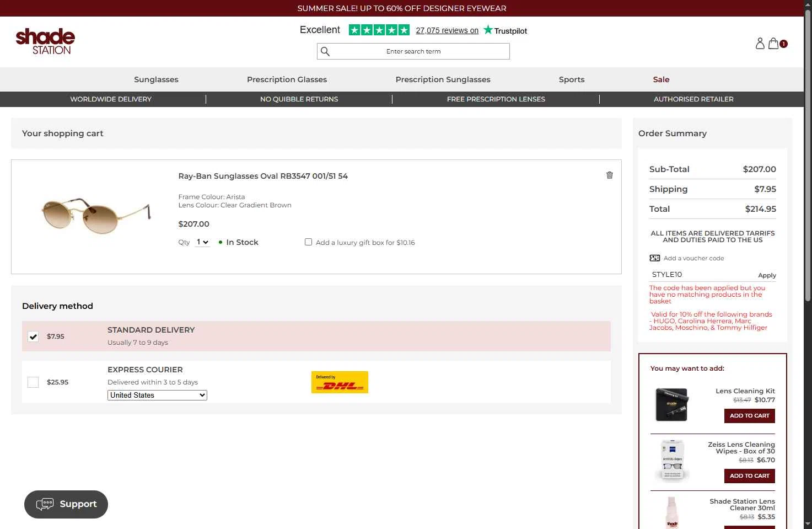Delete Ray-Ban item with trash icon
The image size is (812, 529).
click(610, 175)
